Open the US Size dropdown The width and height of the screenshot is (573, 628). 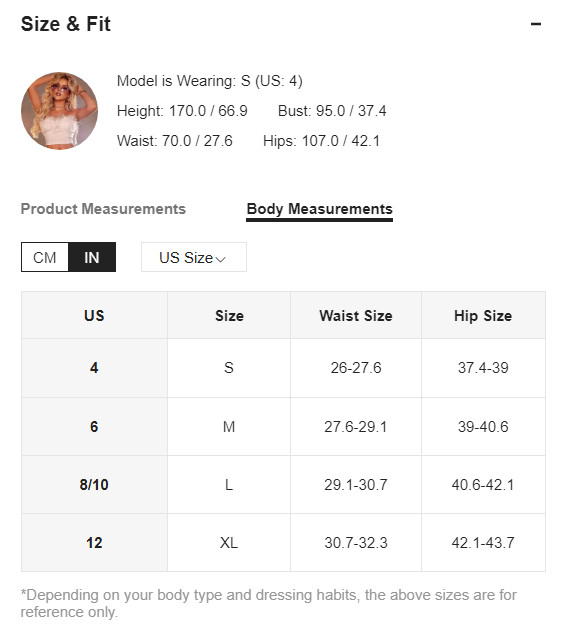coord(194,257)
